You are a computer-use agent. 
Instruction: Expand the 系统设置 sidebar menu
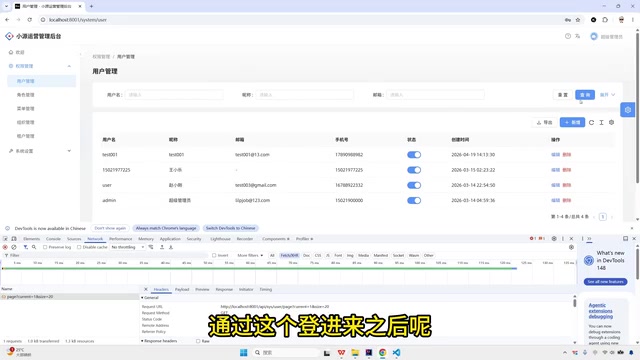click(x=69, y=151)
